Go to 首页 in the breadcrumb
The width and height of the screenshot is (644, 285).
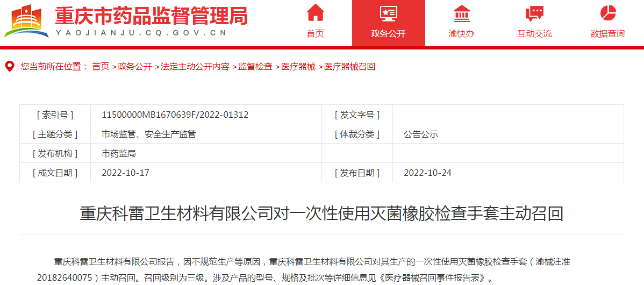101,67
